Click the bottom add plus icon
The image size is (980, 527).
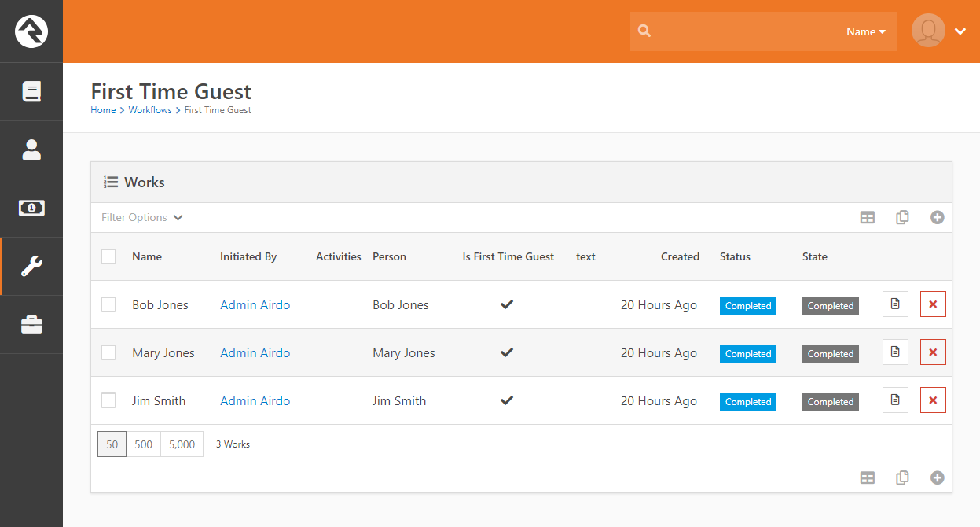[937, 477]
